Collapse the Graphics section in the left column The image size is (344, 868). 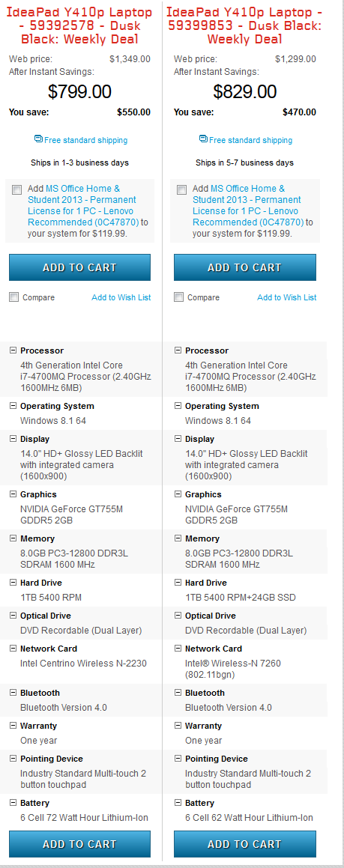(x=13, y=494)
